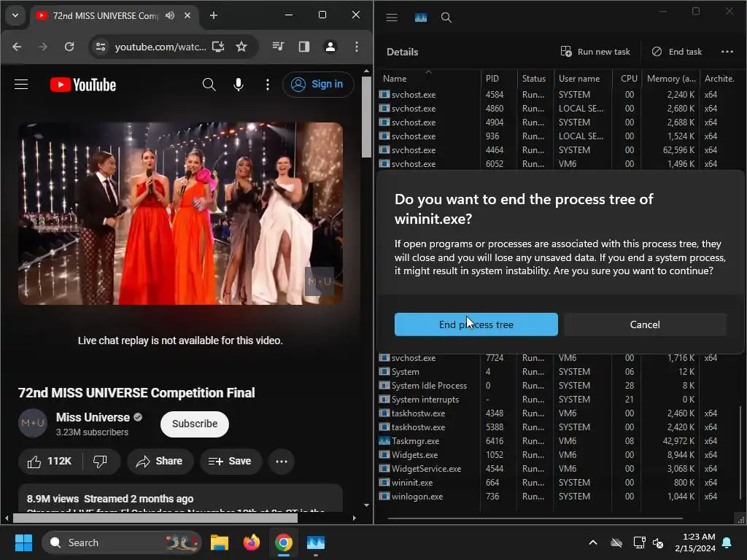The width and height of the screenshot is (747, 560).
Task: Click the YouTube search icon
Action: [x=209, y=85]
